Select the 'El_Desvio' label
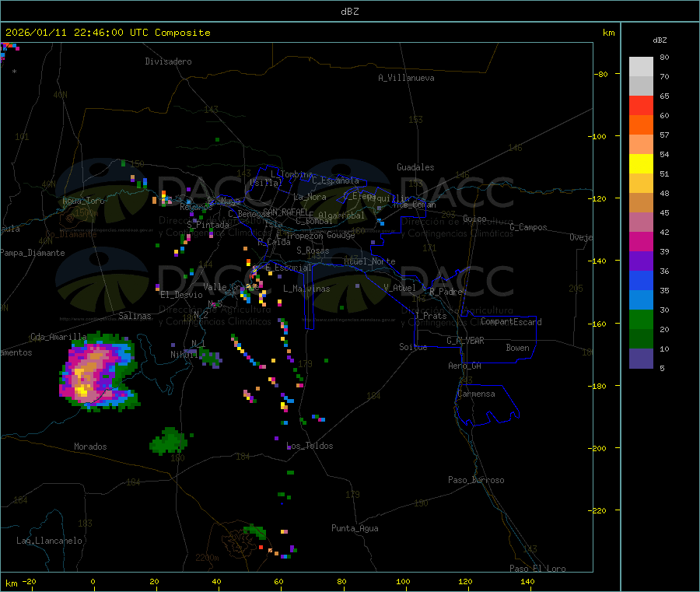The width and height of the screenshot is (700, 592). point(182,295)
